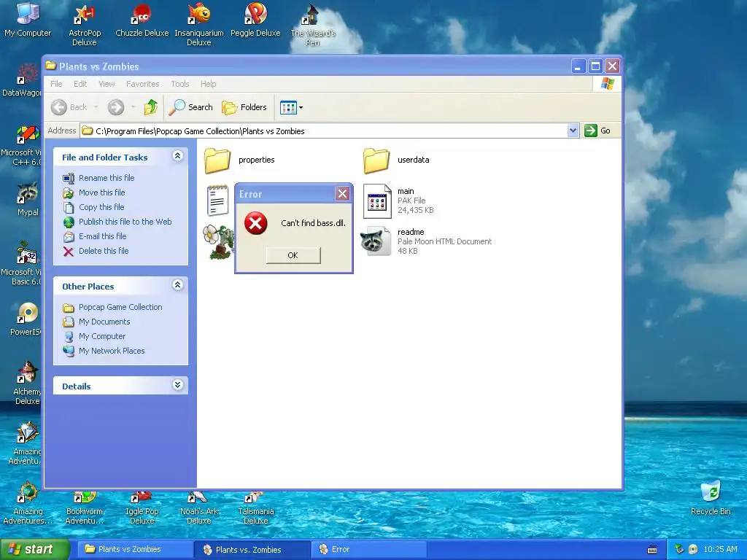
Task: Click the Go button
Action: (597, 131)
